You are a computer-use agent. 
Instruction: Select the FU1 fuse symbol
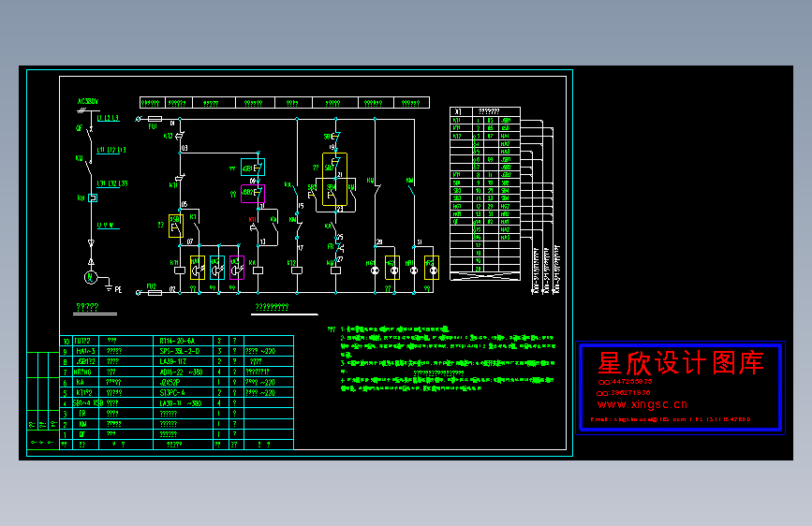click(155, 119)
